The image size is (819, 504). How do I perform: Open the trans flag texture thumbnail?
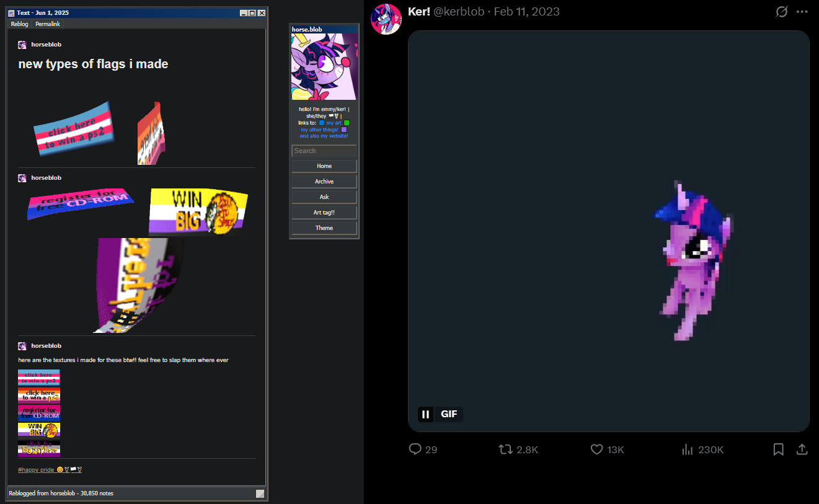click(x=39, y=377)
